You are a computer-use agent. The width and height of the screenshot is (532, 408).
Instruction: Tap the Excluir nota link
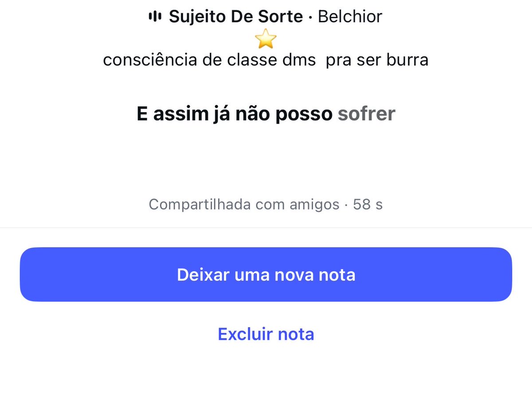pos(266,334)
